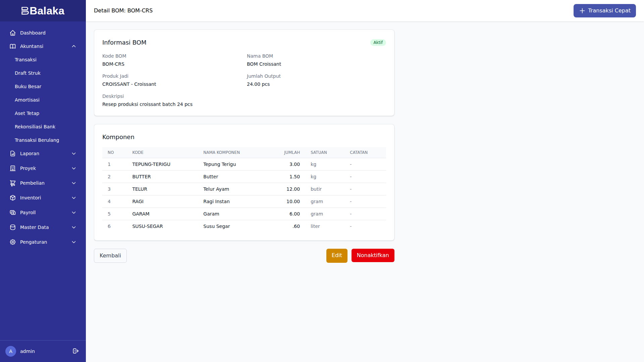Click the logout icon next to admin
This screenshot has height=362, width=644.
point(76,351)
